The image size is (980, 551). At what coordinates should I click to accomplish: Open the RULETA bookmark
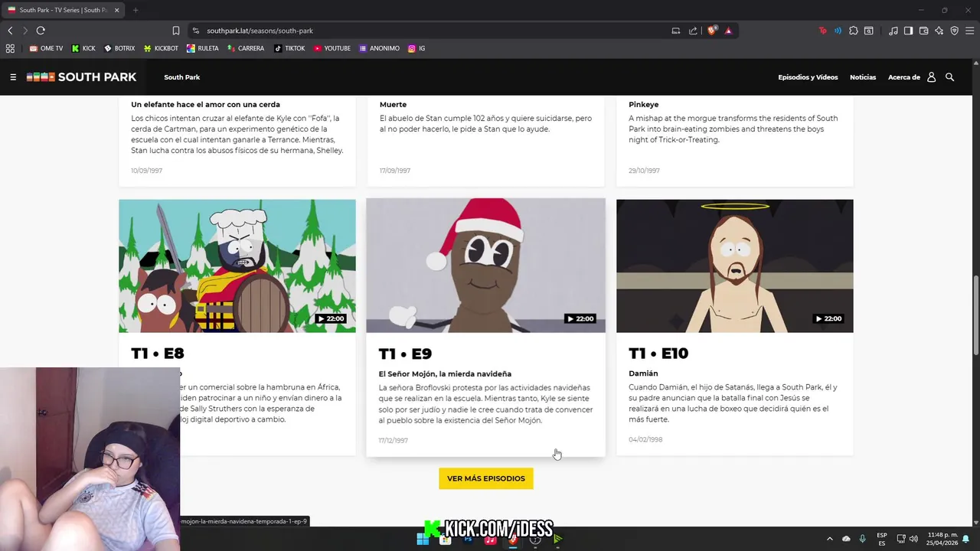pos(203,48)
